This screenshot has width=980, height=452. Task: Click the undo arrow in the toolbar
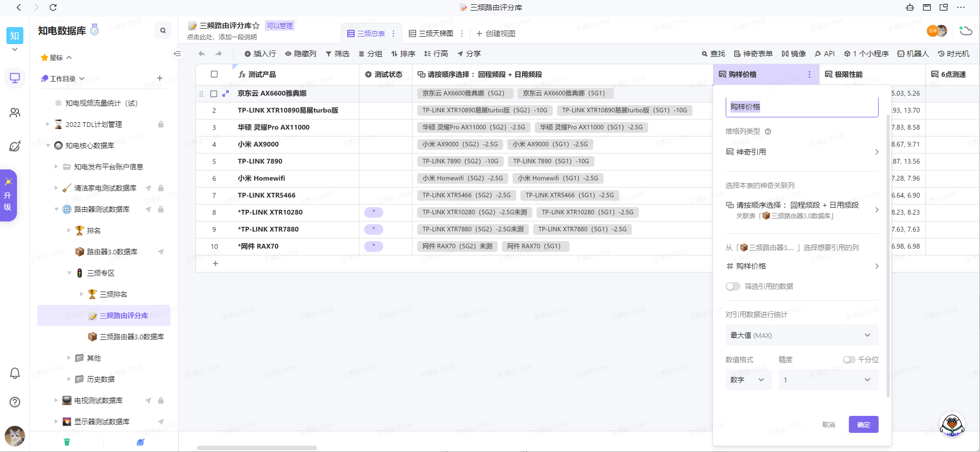(202, 54)
